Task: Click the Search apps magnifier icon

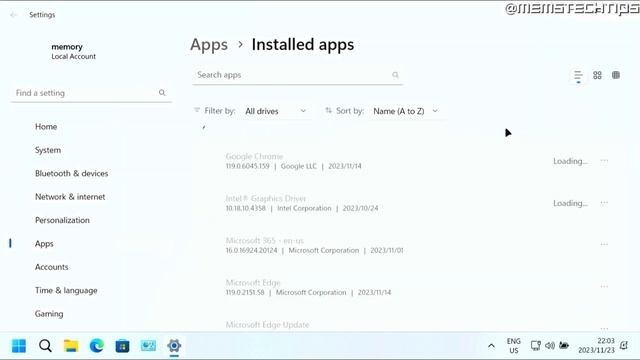Action: (395, 75)
